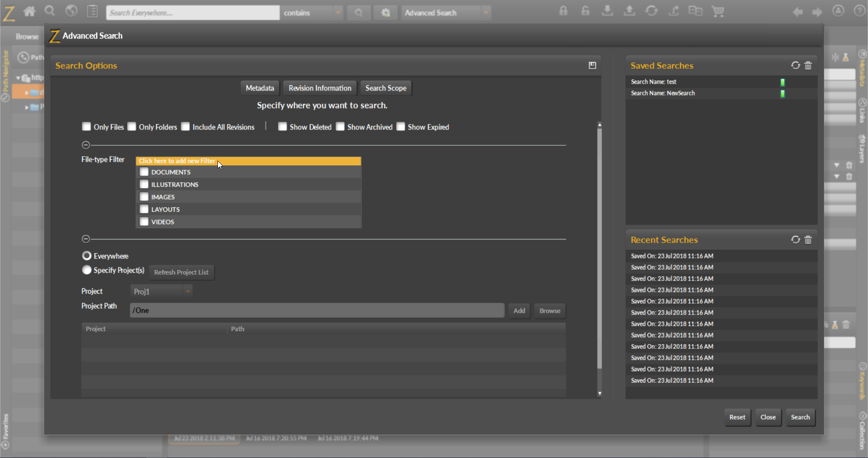Click the copy windows icon in toolbar
868x458 pixels.
point(695,11)
